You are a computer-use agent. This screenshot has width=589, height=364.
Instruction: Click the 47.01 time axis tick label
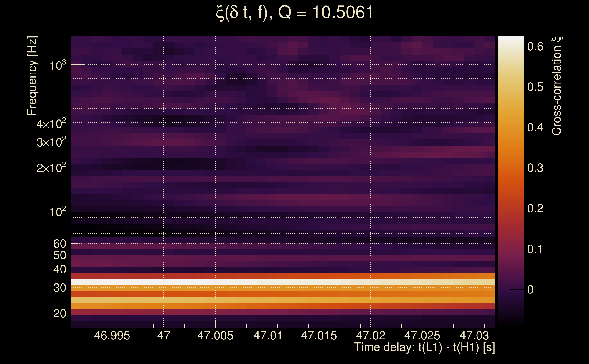(268, 336)
